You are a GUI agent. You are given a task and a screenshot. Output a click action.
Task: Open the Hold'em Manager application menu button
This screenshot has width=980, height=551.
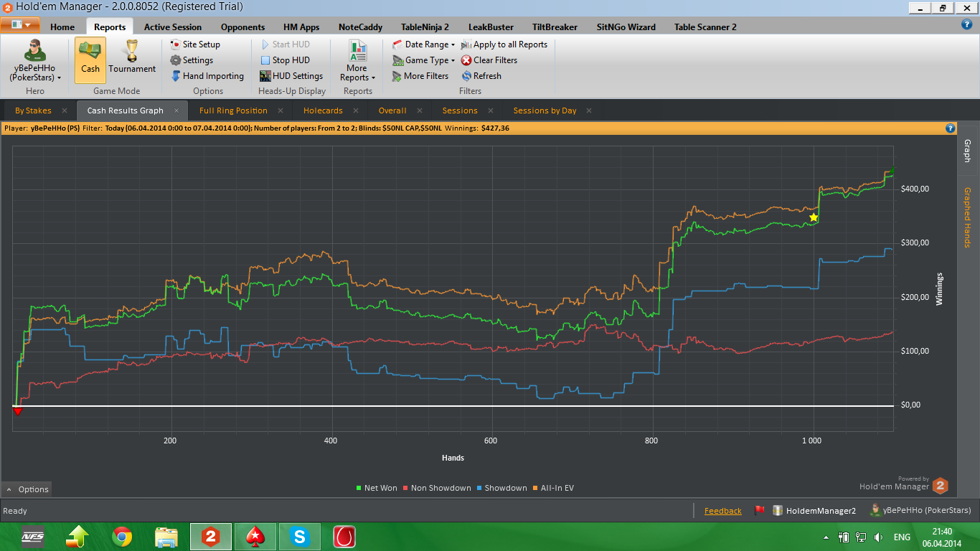20,24
